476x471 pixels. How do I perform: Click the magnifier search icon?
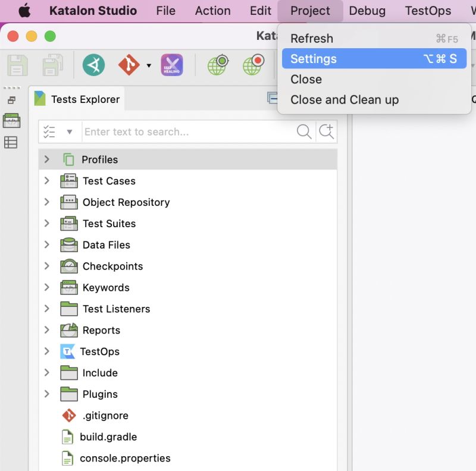(304, 131)
